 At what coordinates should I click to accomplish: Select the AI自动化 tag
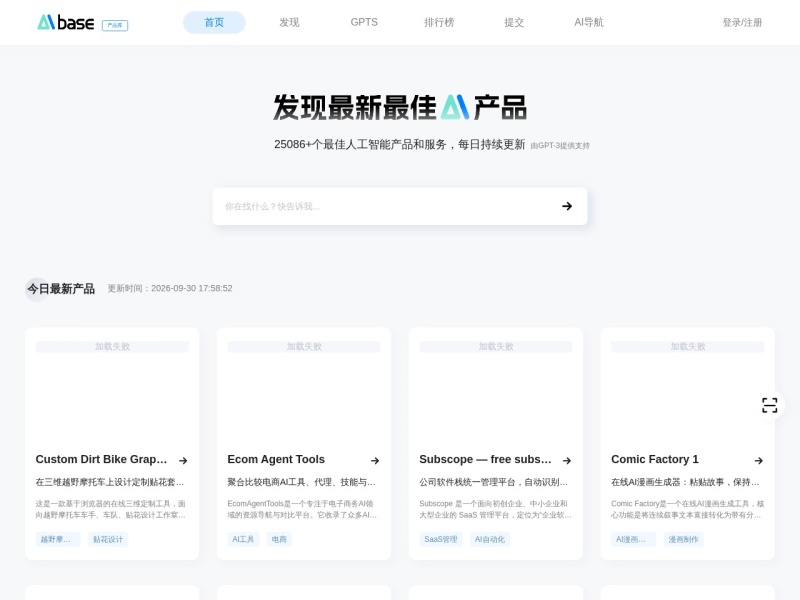click(x=490, y=539)
